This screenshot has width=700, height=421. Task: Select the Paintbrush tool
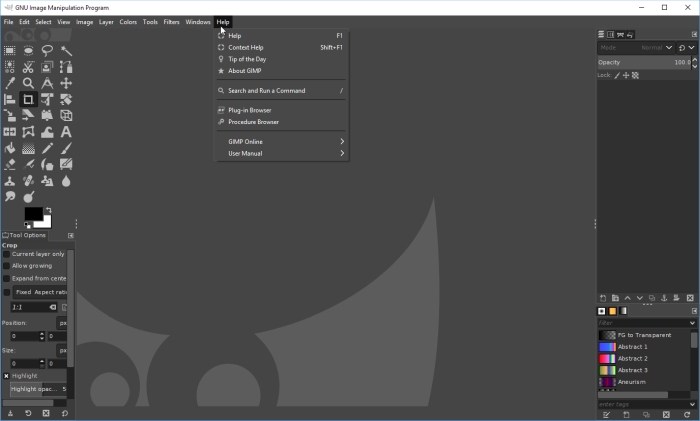[66, 148]
